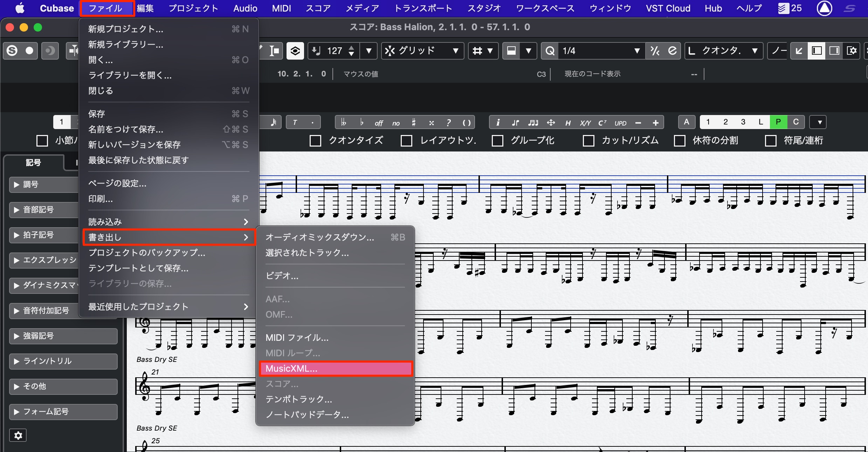Click the flip stems tool
Image resolution: width=868 pixels, height=452 pixels.
tap(515, 123)
